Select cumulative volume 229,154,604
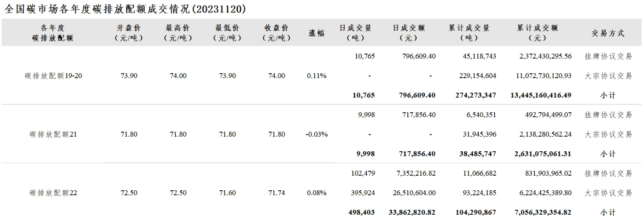The width and height of the screenshot is (644, 222). coord(476,76)
